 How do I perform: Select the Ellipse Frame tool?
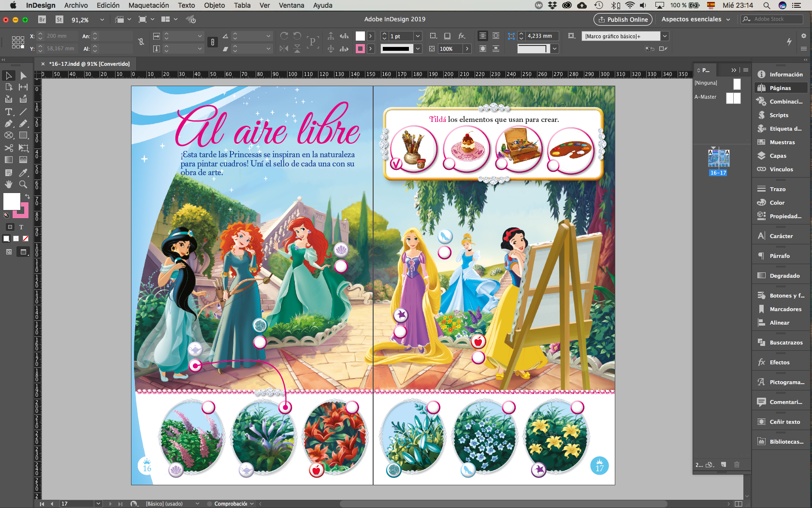(9, 135)
